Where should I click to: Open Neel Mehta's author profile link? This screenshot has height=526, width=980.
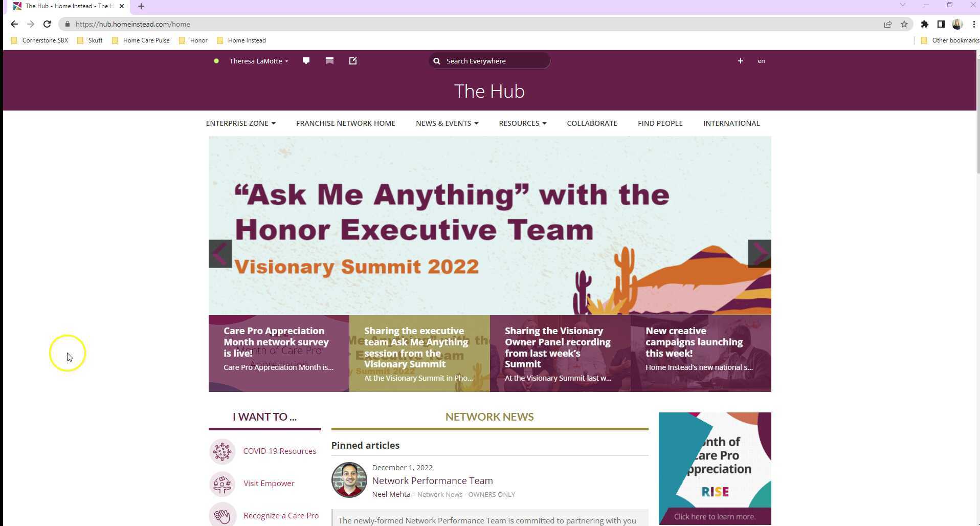coord(391,494)
